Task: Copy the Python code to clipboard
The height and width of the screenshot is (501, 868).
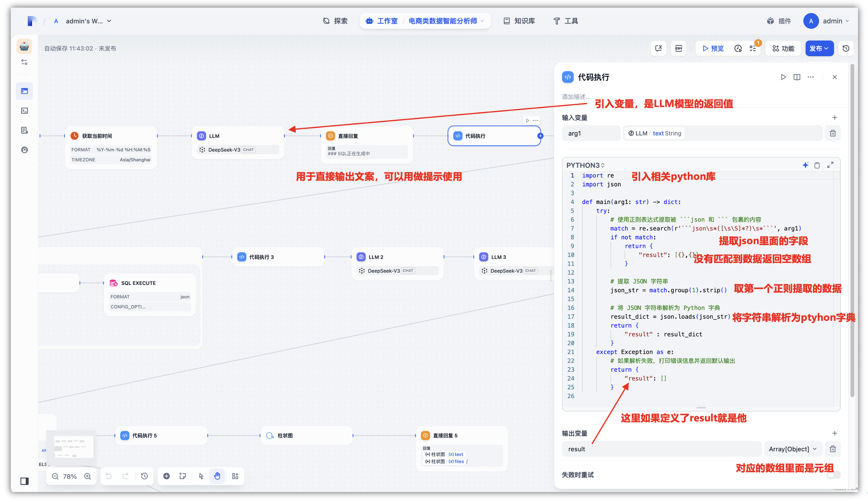Action: (817, 165)
